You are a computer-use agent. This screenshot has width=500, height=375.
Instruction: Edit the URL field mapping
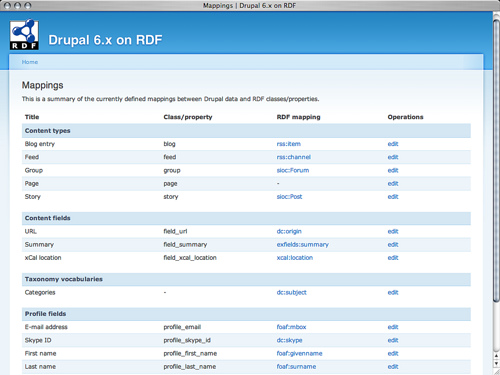tap(393, 231)
